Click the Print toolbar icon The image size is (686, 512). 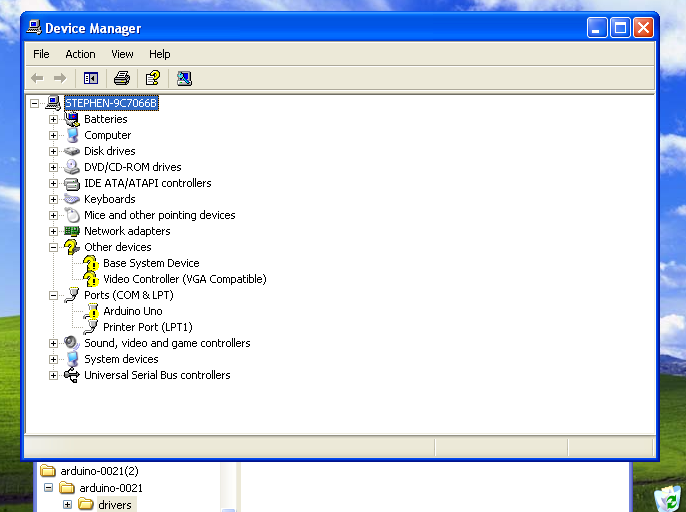click(x=122, y=78)
